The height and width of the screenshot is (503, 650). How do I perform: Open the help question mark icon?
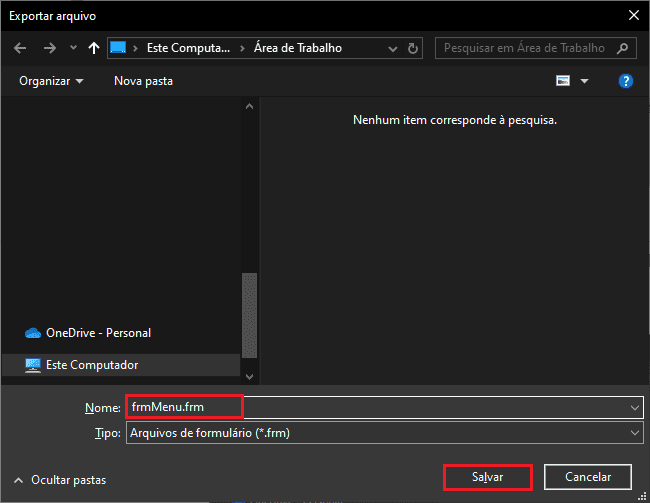[626, 80]
